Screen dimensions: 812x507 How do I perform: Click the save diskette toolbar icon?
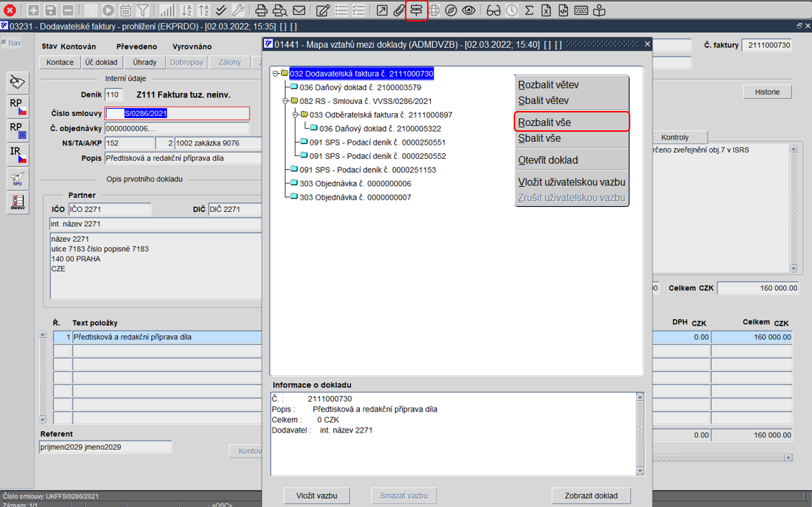point(50,10)
